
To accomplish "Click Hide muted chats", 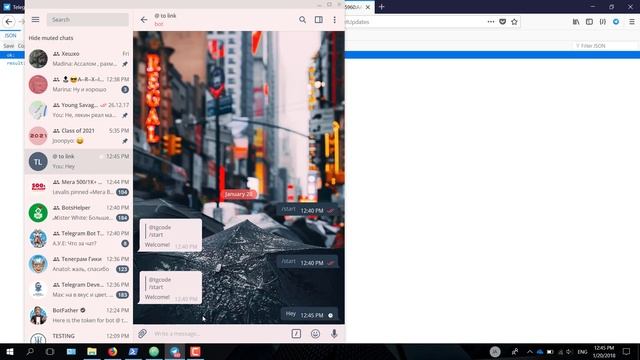I will [x=51, y=38].
